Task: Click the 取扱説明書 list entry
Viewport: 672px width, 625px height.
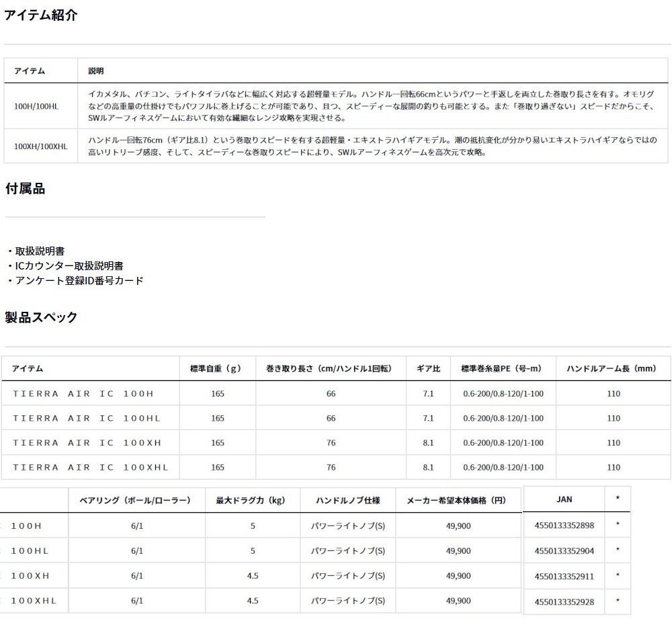Action: click(40, 250)
